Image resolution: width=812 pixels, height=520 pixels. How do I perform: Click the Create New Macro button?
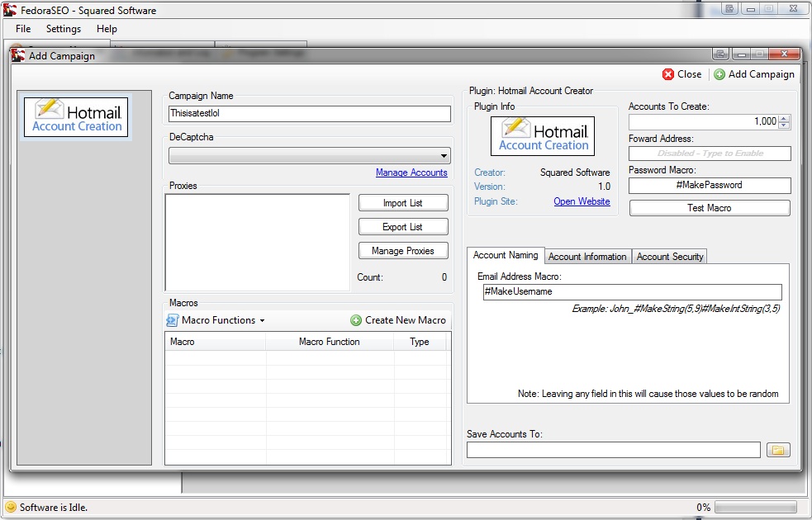(397, 320)
